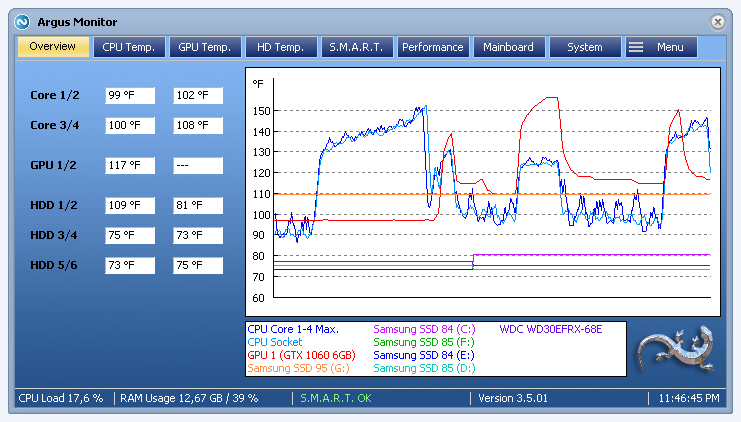This screenshot has width=741, height=422.
Task: Select the Overview tab
Action: [x=53, y=47]
